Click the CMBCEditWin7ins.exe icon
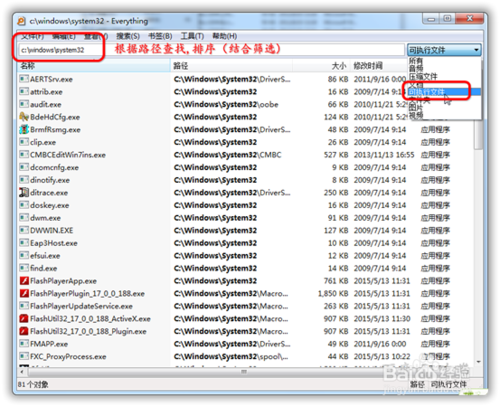This screenshot has width=500, height=407. pyautogui.click(x=24, y=155)
